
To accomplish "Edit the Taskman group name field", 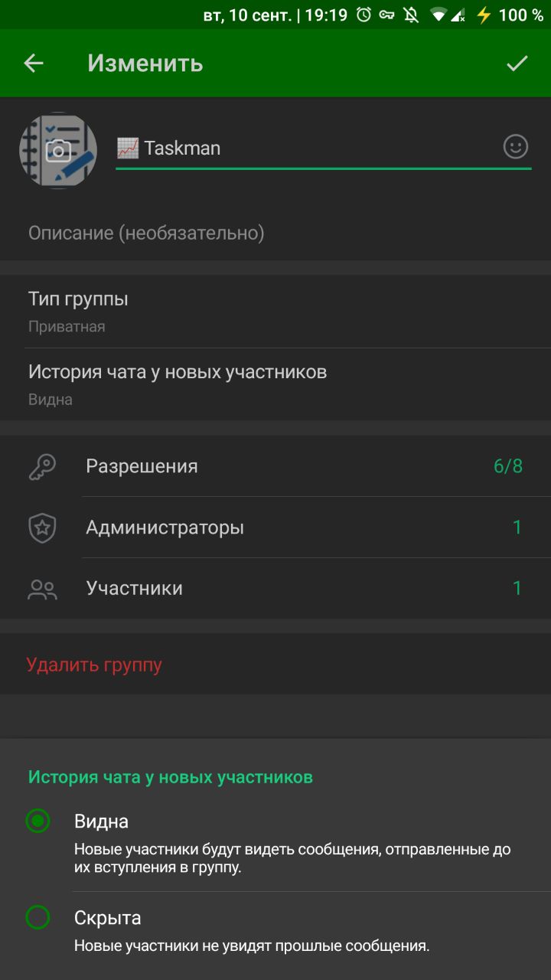I will click(x=306, y=148).
